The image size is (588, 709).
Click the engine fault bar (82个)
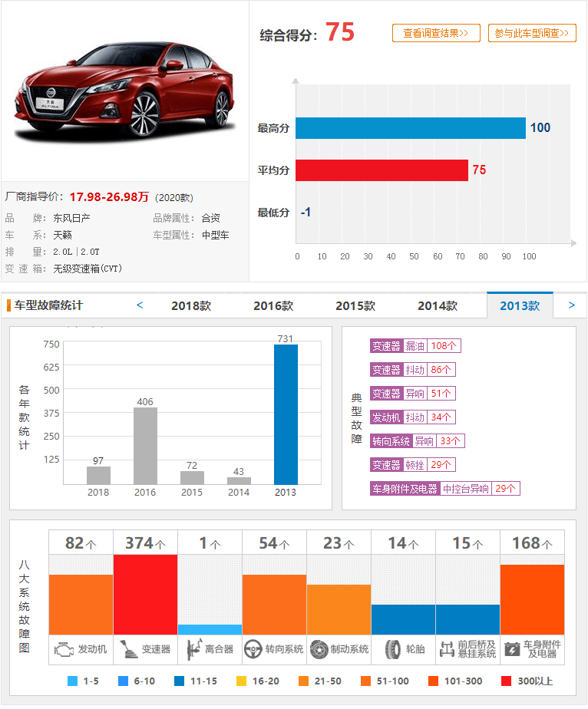81,605
